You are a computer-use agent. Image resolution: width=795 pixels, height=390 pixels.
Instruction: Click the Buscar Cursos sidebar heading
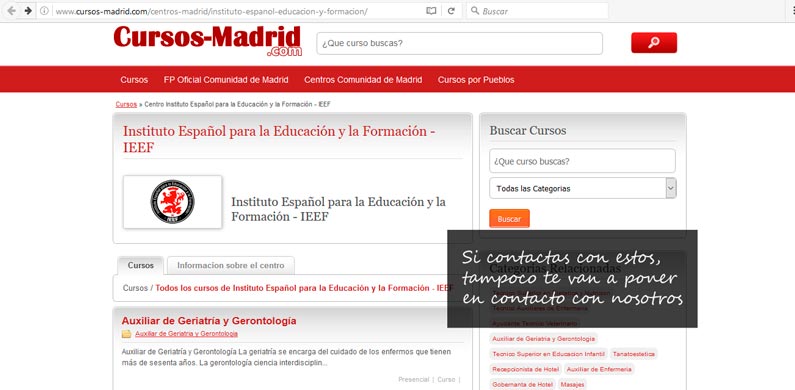(528, 130)
